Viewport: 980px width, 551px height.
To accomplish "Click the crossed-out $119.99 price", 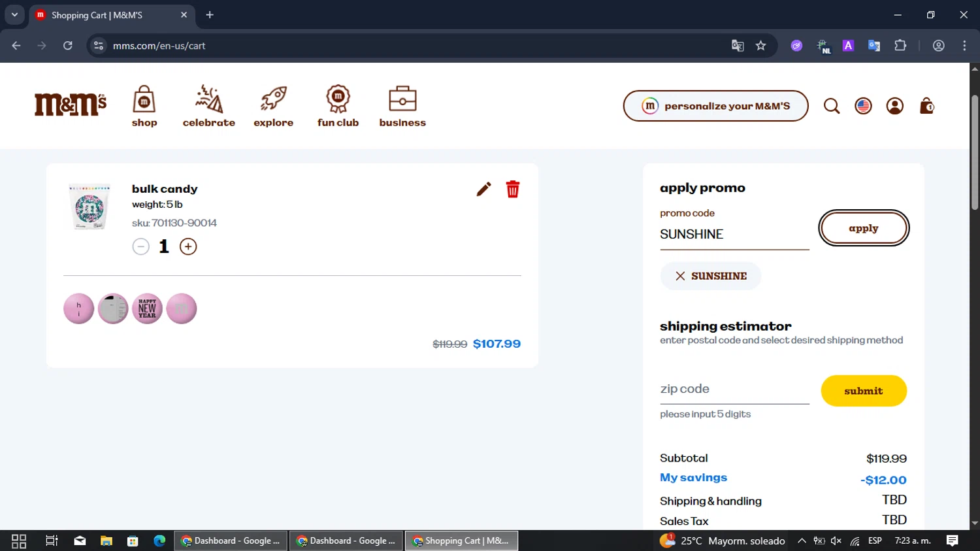I will [x=449, y=344].
